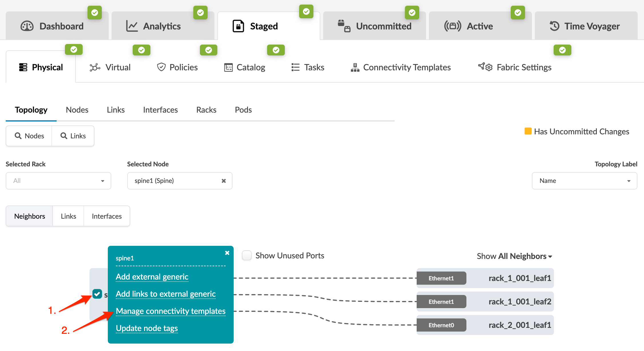Open the Connectivity Templates tab
This screenshot has height=351, width=644.
[x=401, y=67]
